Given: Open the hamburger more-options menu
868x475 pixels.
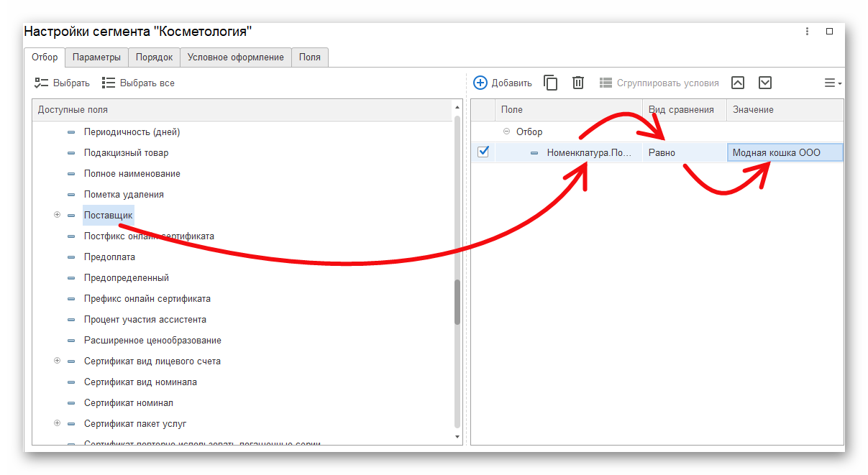Looking at the screenshot, I should (832, 83).
